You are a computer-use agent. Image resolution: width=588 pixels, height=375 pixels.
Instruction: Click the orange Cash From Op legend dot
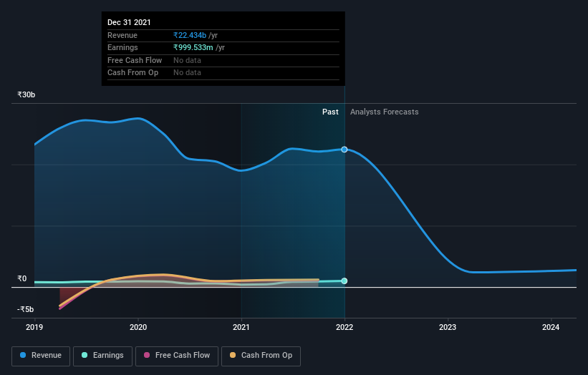233,355
